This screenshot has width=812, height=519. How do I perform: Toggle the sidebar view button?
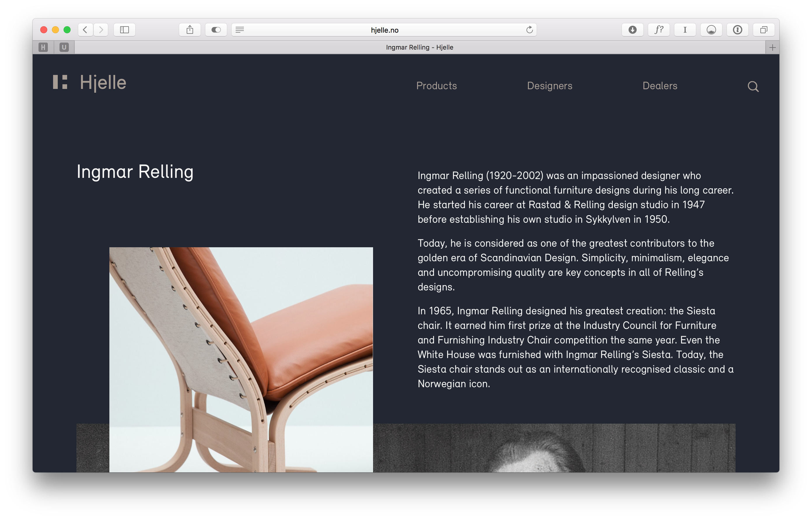point(125,30)
